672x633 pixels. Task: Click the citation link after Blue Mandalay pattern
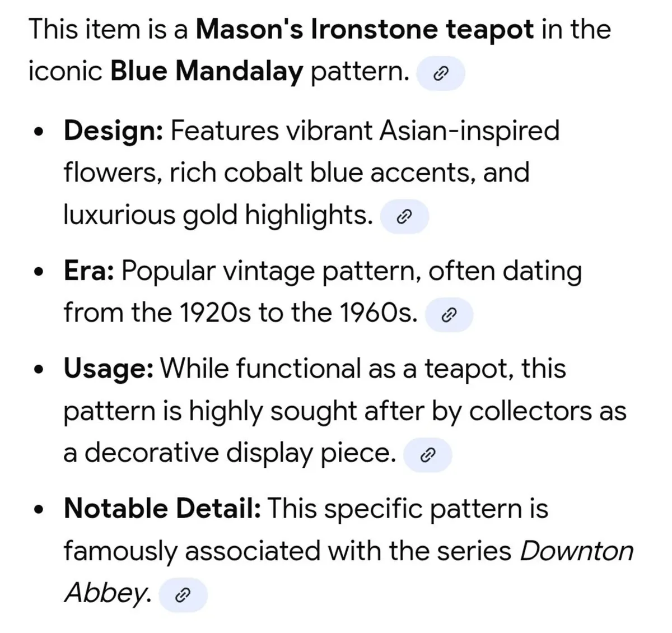(x=441, y=73)
